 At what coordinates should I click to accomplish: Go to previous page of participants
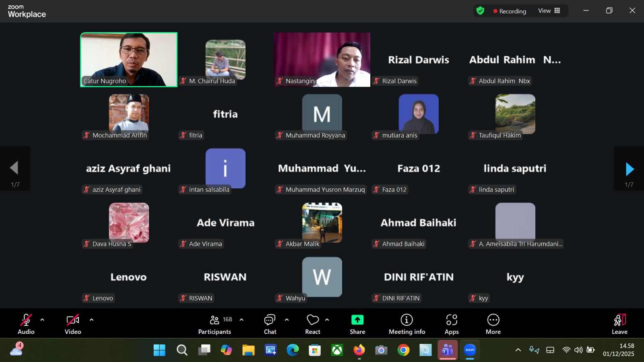[x=14, y=168]
